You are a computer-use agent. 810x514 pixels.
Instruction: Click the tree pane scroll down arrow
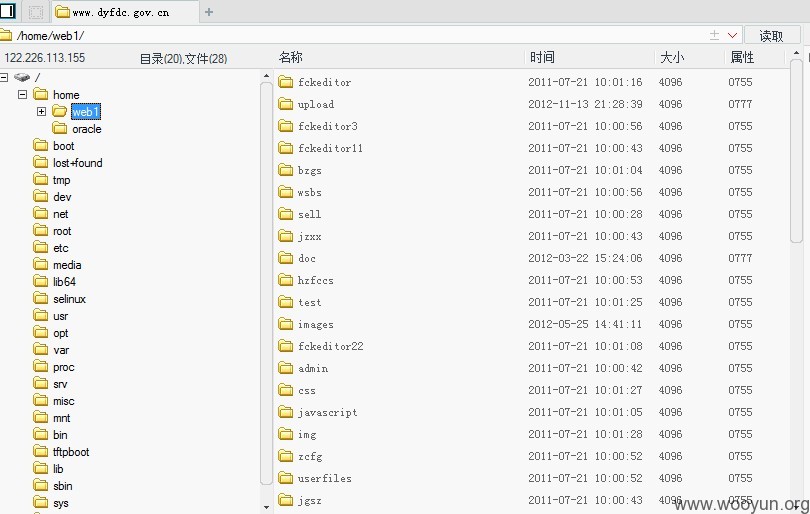(266, 507)
